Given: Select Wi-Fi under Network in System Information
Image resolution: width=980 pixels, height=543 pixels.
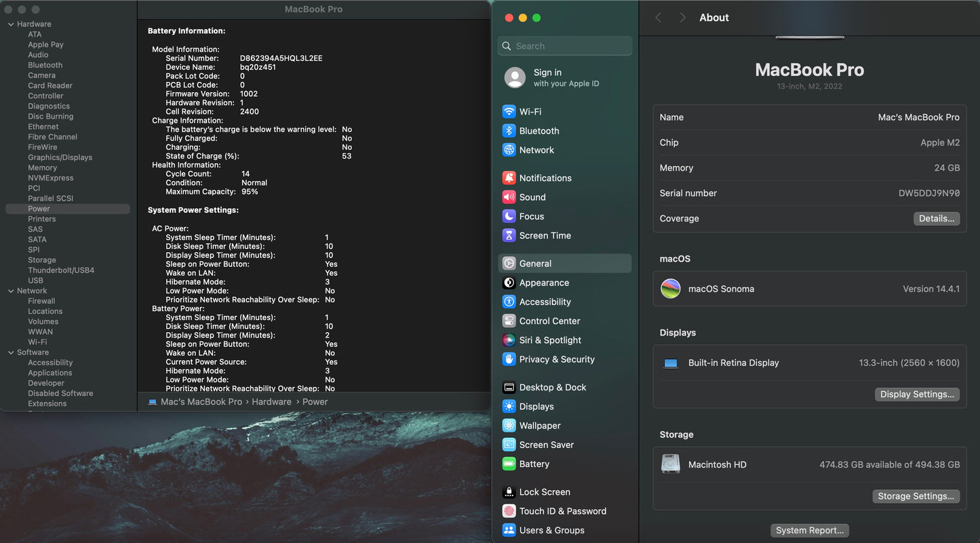Looking at the screenshot, I should (37, 342).
